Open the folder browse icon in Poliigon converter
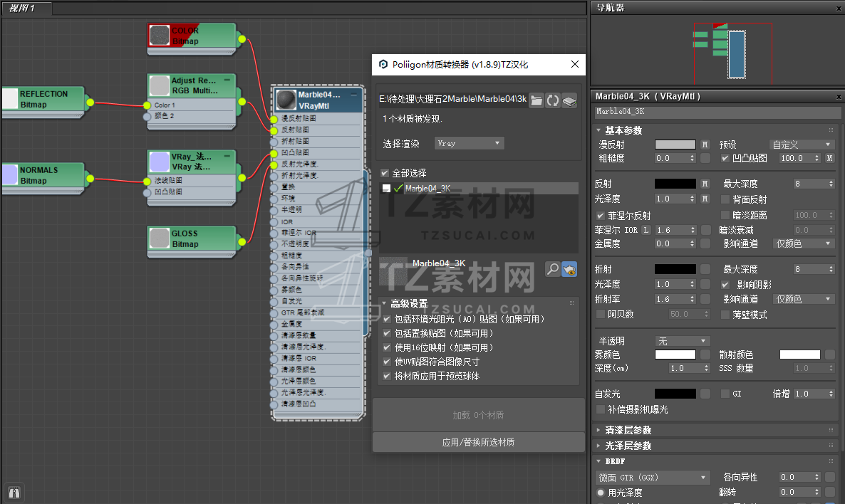 (x=536, y=100)
